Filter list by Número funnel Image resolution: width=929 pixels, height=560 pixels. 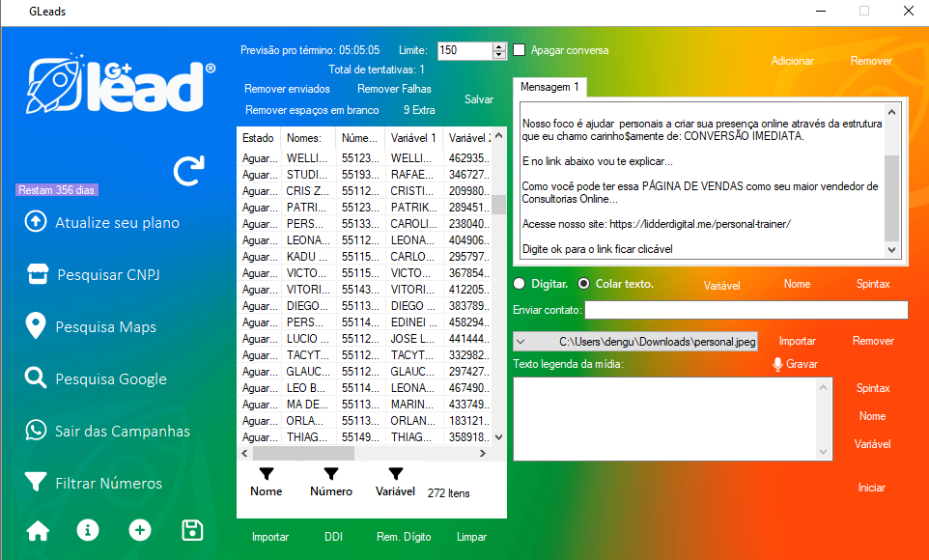click(331, 474)
